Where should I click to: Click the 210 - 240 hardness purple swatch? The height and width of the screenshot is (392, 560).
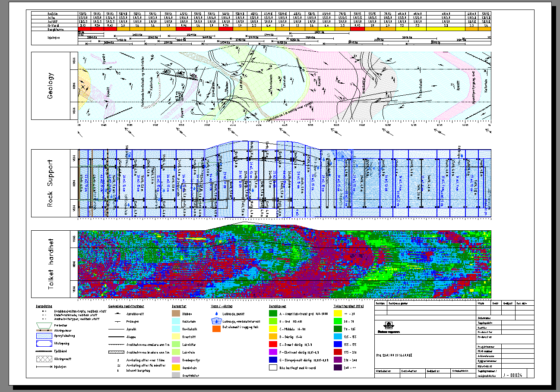(338, 360)
